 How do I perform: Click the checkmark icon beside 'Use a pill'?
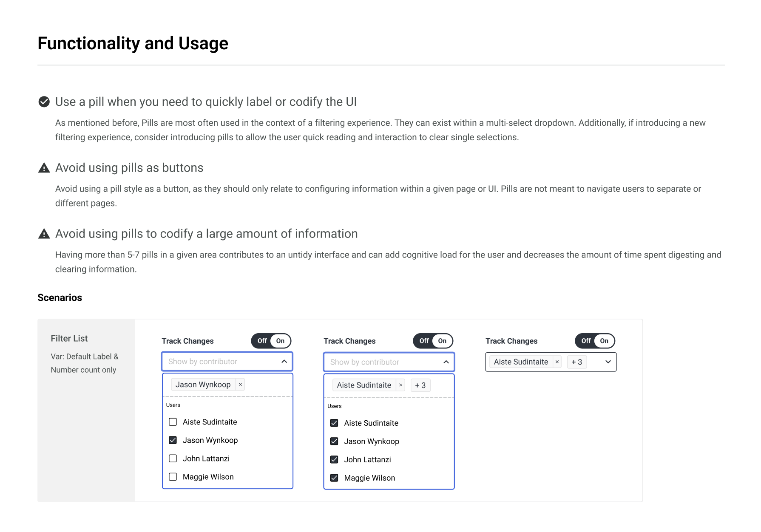(x=44, y=102)
